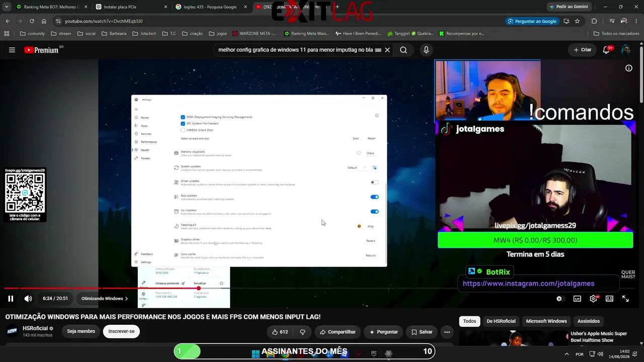The image size is (644, 362).
Task: Open browser extensions puzzle icon
Action: click(594, 21)
